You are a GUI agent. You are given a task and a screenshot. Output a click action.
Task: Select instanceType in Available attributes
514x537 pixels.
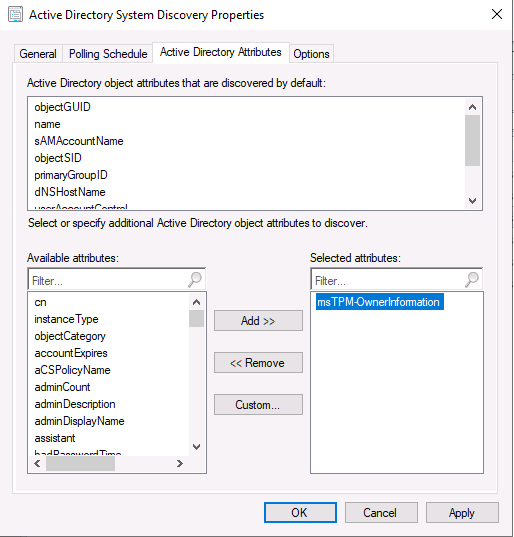coord(66,319)
